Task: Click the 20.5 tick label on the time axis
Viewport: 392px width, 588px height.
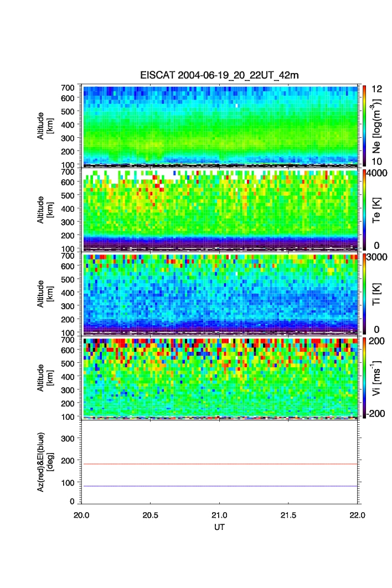Action: (x=151, y=515)
